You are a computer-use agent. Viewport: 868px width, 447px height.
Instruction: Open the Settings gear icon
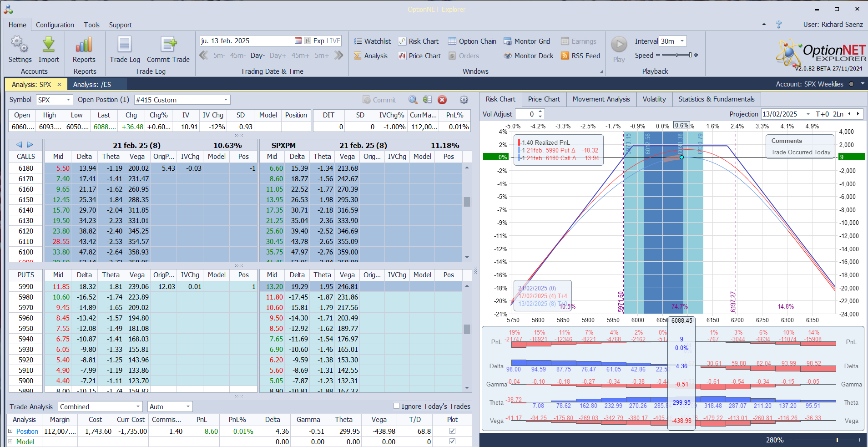pos(20,45)
